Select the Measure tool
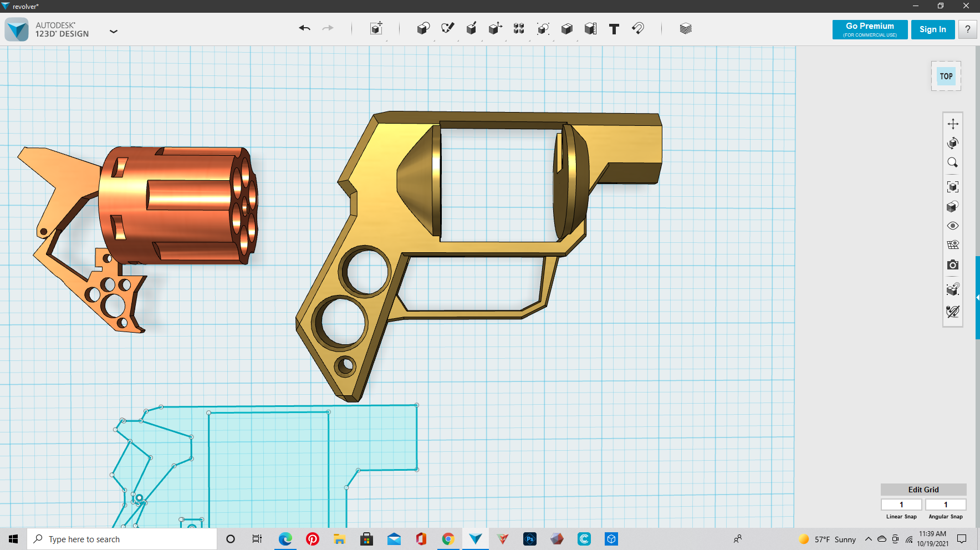The width and height of the screenshot is (980, 550). 590,28
